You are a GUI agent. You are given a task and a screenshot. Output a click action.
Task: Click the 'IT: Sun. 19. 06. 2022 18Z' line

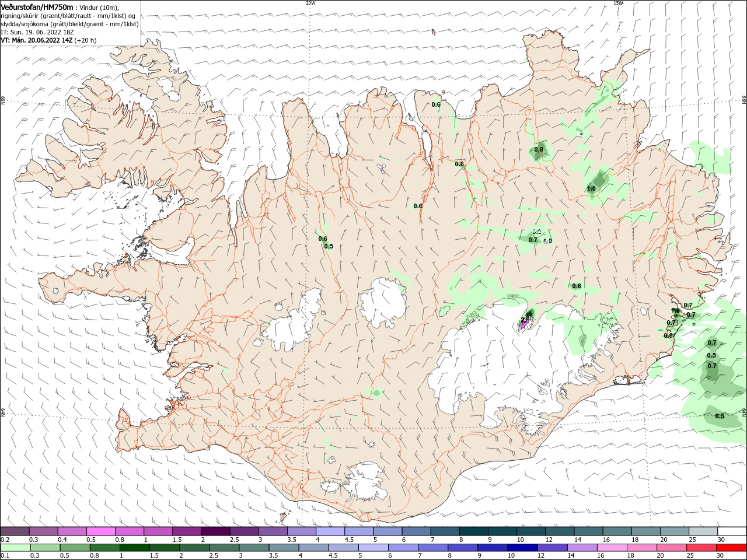pos(37,32)
